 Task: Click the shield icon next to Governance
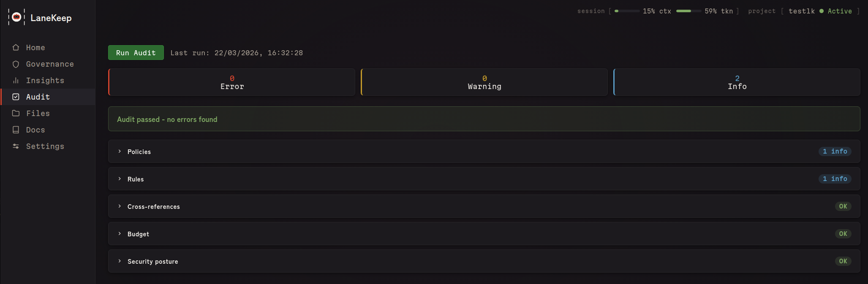[16, 64]
